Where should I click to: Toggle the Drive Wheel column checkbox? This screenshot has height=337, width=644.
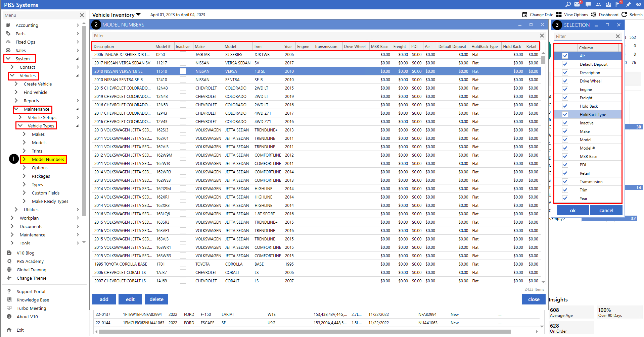pos(565,81)
